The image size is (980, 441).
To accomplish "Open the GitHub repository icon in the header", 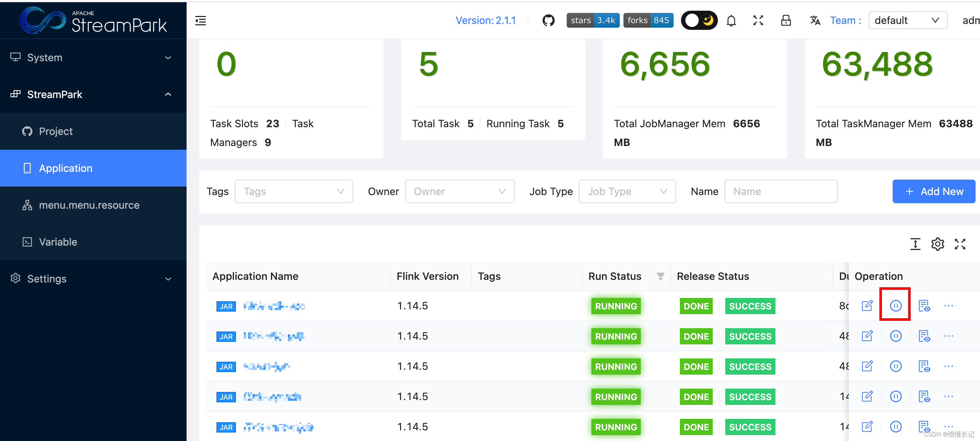I will [548, 20].
